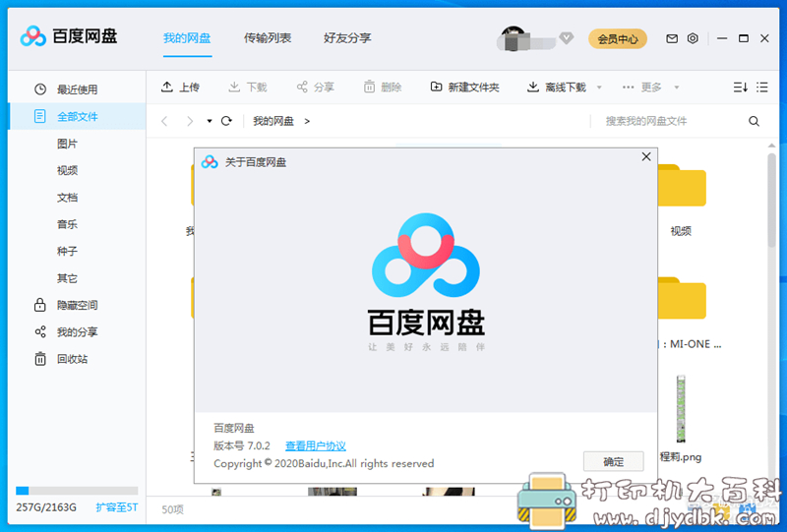
Task: Click the storage usage progress bar
Action: (x=77, y=491)
